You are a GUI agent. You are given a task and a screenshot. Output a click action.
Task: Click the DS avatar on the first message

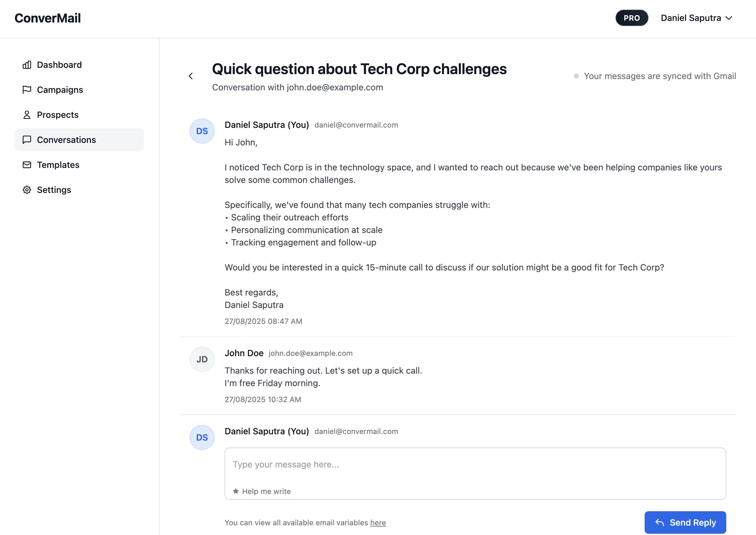pos(202,131)
